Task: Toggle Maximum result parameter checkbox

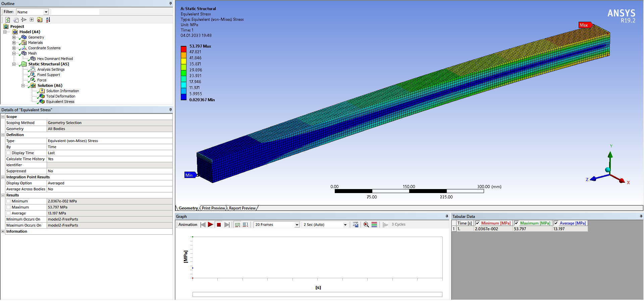Action: (8, 207)
